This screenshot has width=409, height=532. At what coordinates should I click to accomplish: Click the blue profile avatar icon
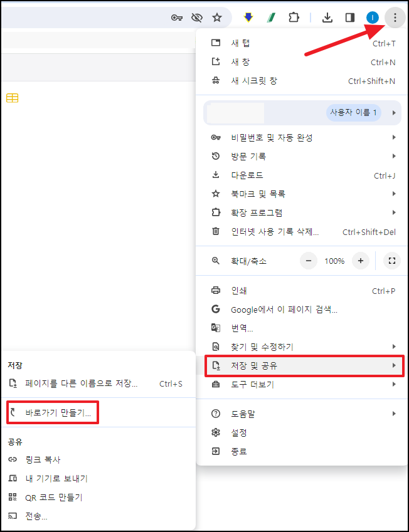tap(373, 18)
